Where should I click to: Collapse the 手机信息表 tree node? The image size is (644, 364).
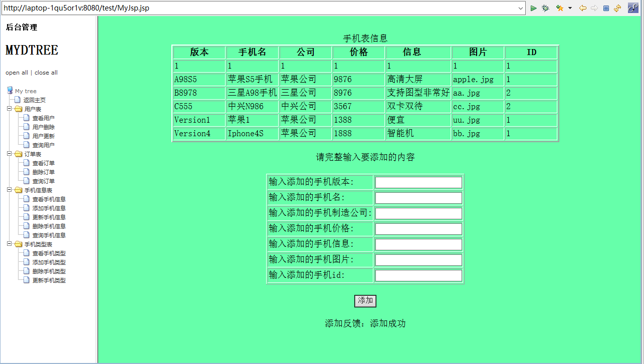(x=9, y=190)
